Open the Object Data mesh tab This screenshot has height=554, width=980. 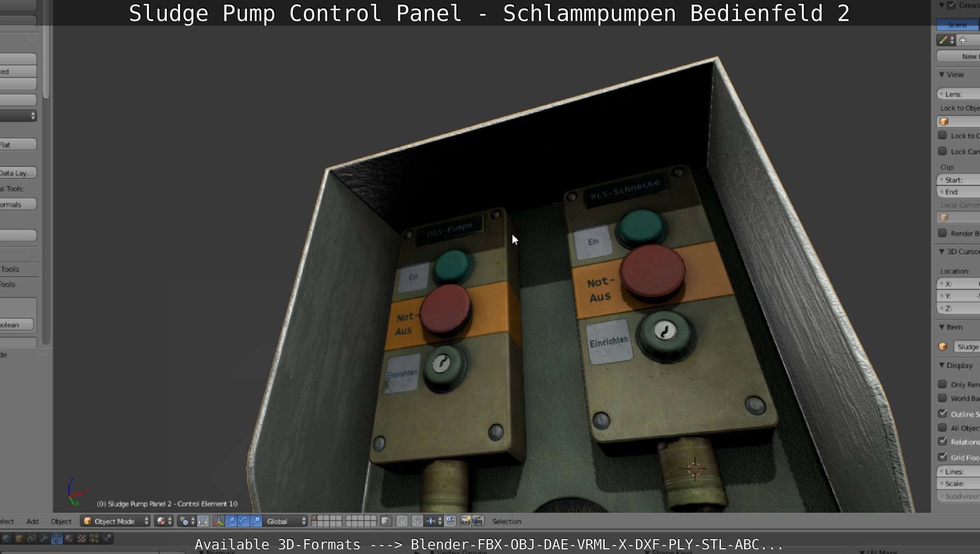pyautogui.click(x=57, y=538)
